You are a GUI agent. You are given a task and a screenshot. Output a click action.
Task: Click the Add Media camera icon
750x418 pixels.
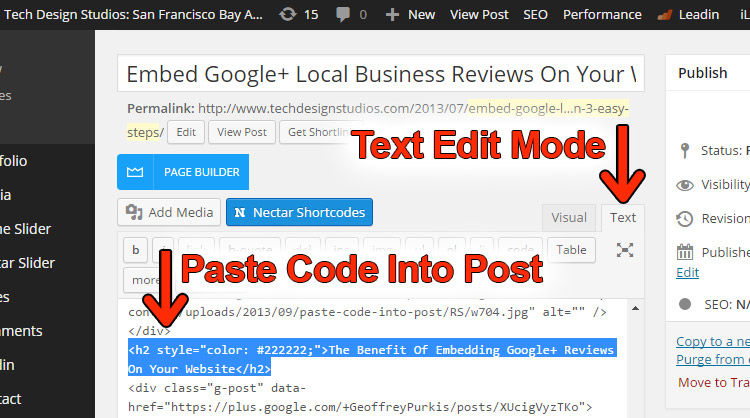point(134,212)
